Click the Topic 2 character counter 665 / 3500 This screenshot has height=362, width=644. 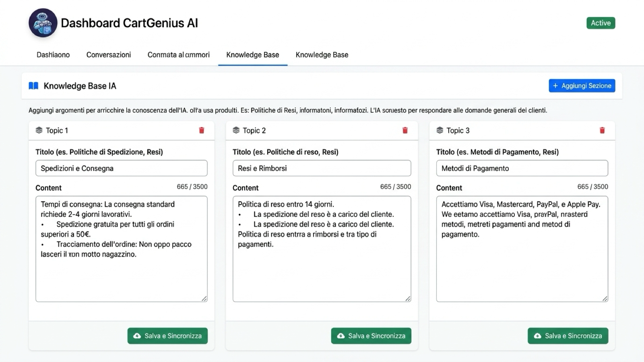click(x=396, y=187)
